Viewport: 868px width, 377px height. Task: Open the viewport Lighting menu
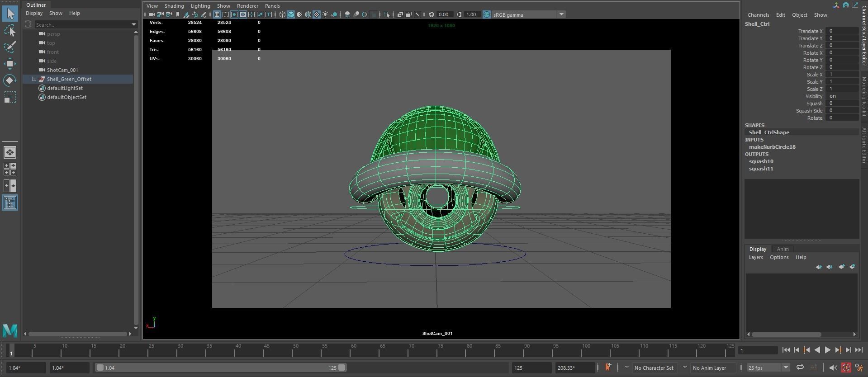(200, 6)
